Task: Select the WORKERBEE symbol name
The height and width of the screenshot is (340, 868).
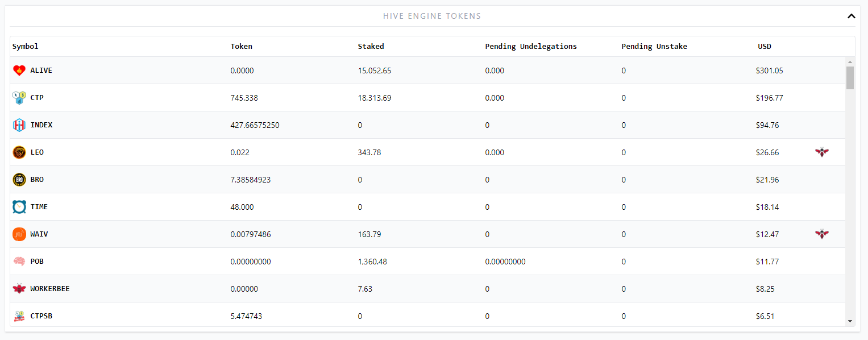Action: click(x=50, y=289)
